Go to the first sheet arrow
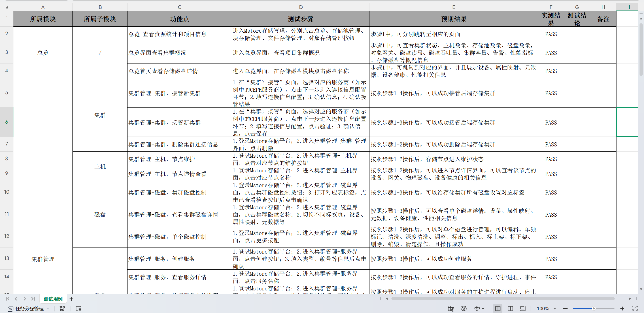Viewport: 644px width, 313px height. 8,299
